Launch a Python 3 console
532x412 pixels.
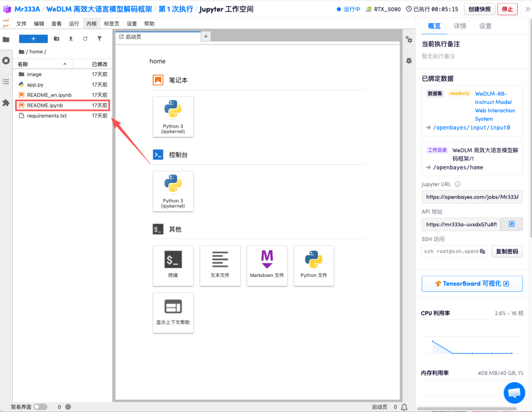coord(173,191)
